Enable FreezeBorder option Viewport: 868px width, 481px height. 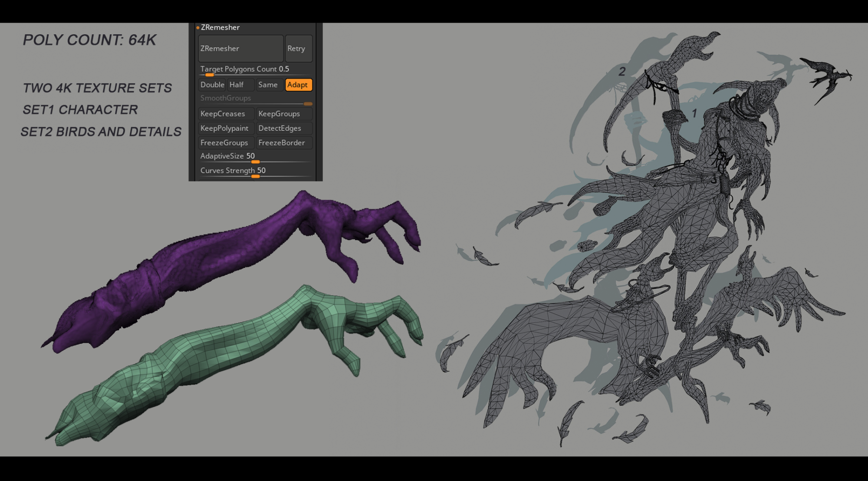coord(284,143)
